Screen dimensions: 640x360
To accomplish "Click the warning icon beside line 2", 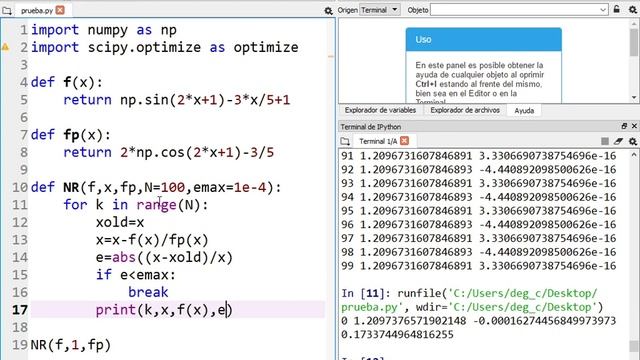I will point(5,47).
